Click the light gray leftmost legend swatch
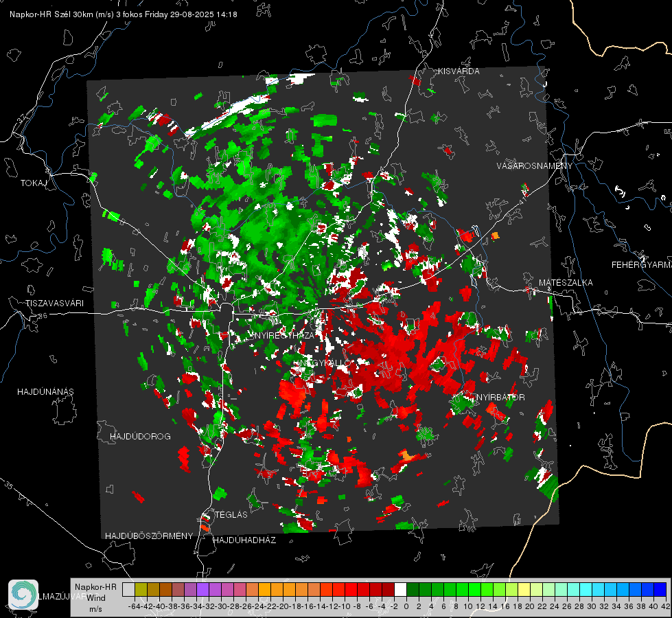The height and width of the screenshot is (618, 672). tap(128, 589)
